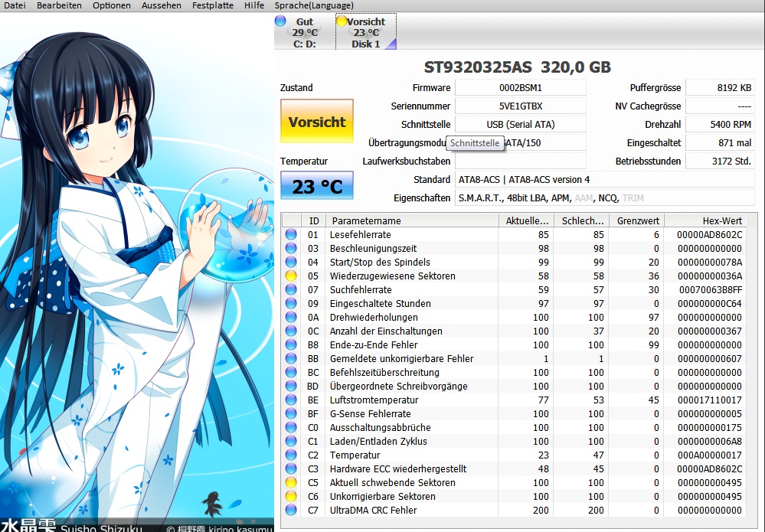
Task: Click the status icon for C2 Temperatur
Action: (291, 455)
